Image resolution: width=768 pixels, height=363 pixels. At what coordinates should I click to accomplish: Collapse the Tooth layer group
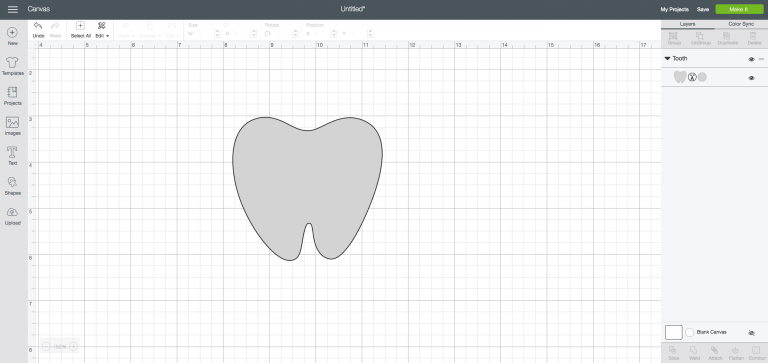tap(667, 58)
